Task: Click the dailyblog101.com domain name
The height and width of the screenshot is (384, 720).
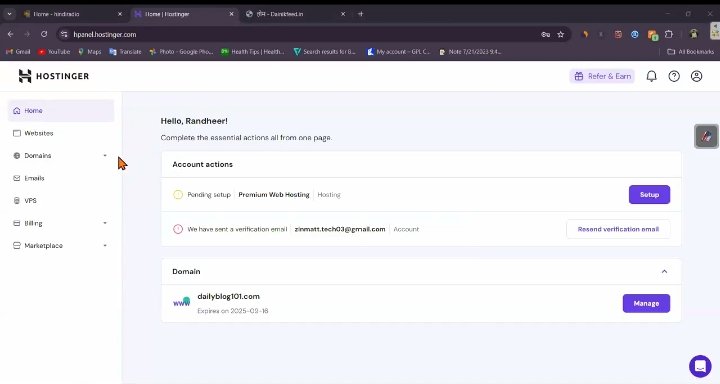Action: (x=228, y=297)
